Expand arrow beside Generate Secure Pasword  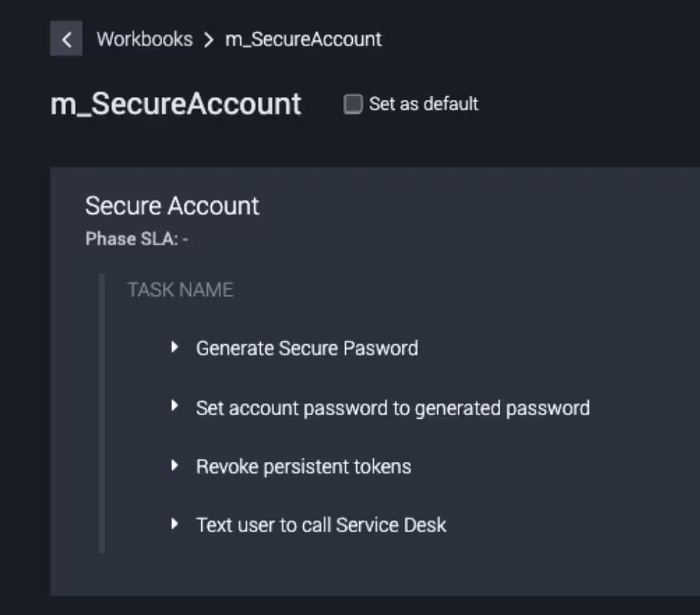(x=174, y=347)
